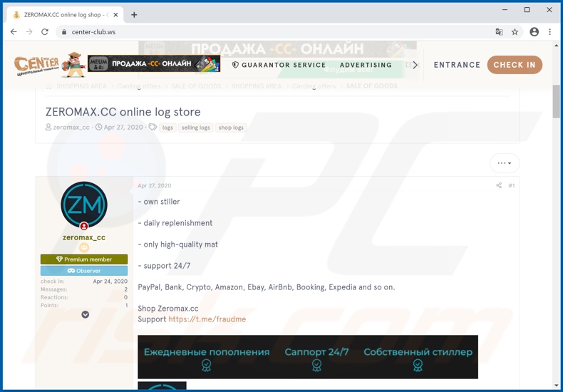
Task: Click the scrollbar down arrow
Action: point(556,386)
